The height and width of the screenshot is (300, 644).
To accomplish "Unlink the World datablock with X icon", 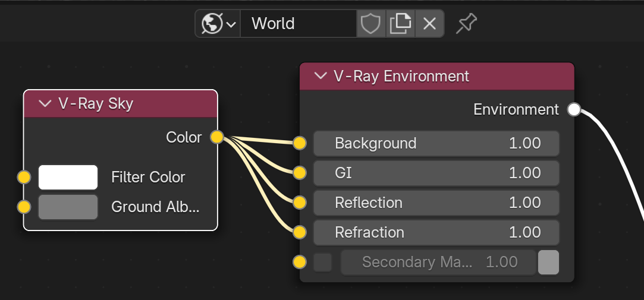I will 429,24.
